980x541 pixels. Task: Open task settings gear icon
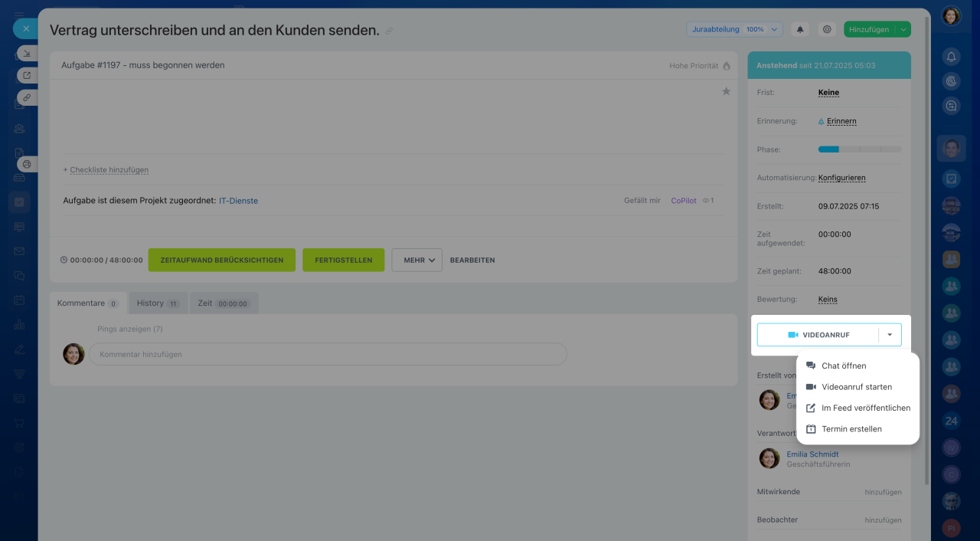tap(827, 29)
